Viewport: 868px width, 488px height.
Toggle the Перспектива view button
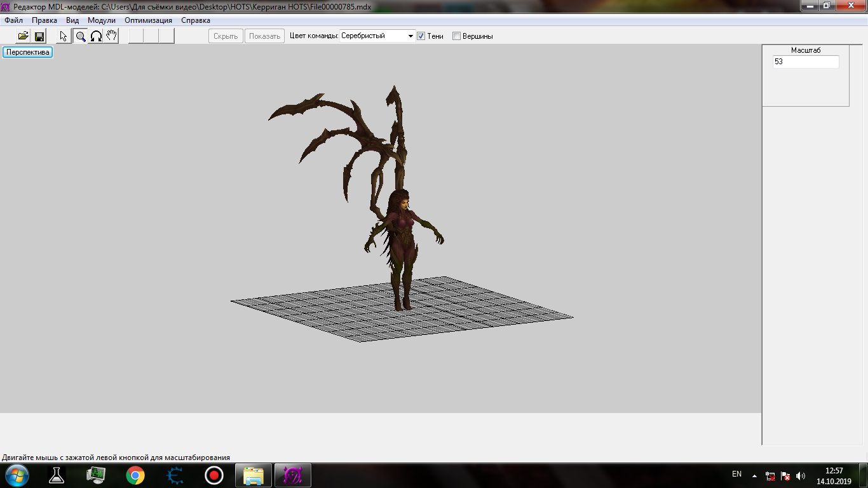[x=27, y=52]
